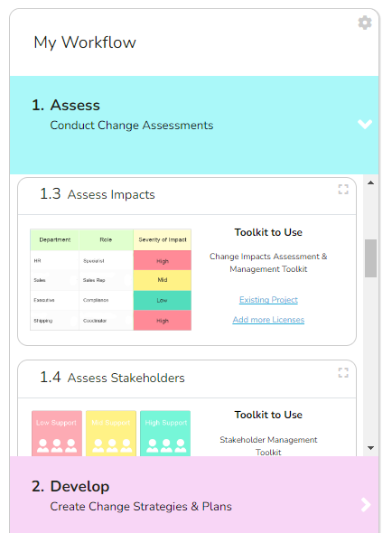Viewport: 392px width, 533px height.
Task: Open the workflow settings gear icon
Action: tap(365, 23)
